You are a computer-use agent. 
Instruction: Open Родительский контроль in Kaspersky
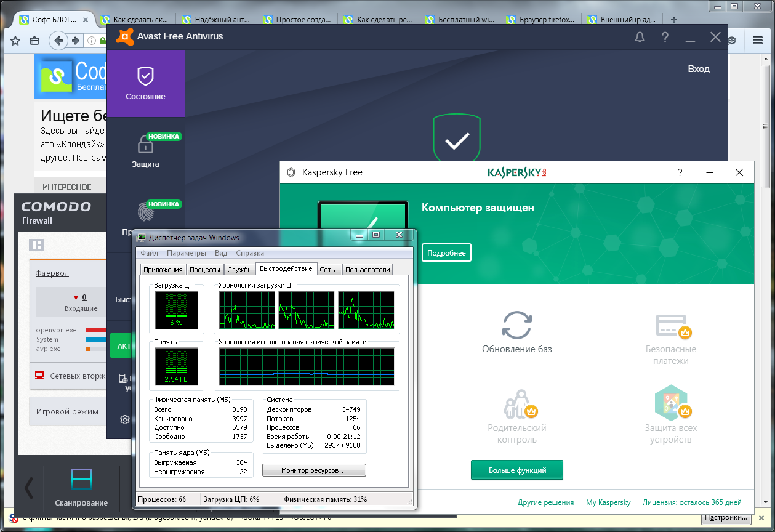click(516, 417)
